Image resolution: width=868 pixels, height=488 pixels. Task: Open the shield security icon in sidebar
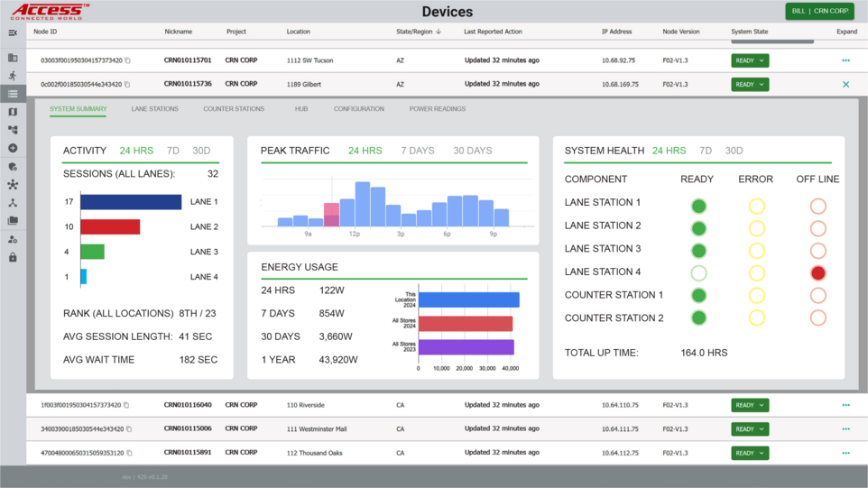pyautogui.click(x=13, y=167)
